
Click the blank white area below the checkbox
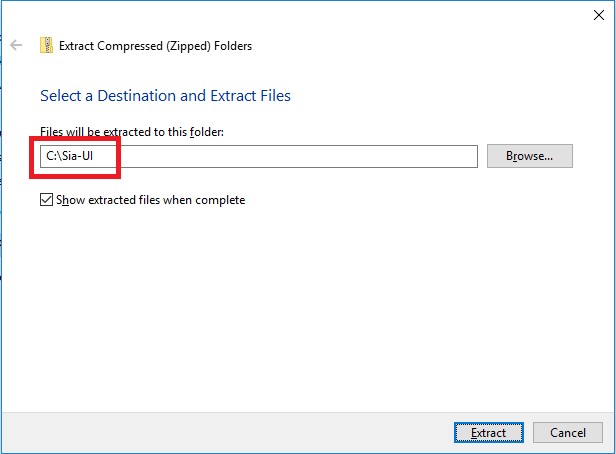click(x=300, y=300)
